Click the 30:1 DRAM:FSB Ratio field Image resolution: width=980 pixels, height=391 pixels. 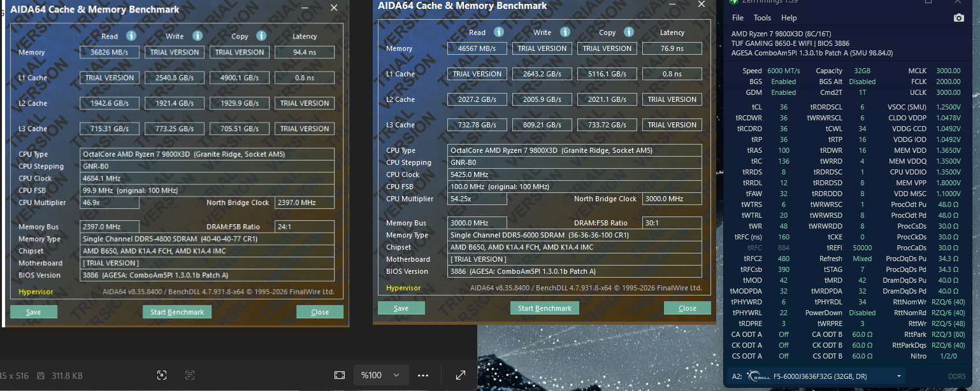[672, 223]
